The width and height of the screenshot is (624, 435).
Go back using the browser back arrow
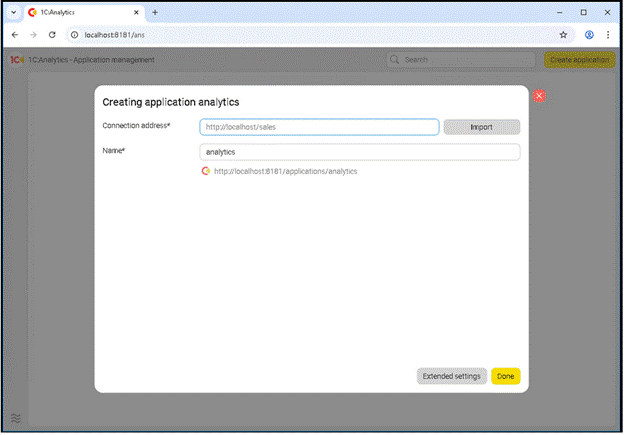[15, 34]
